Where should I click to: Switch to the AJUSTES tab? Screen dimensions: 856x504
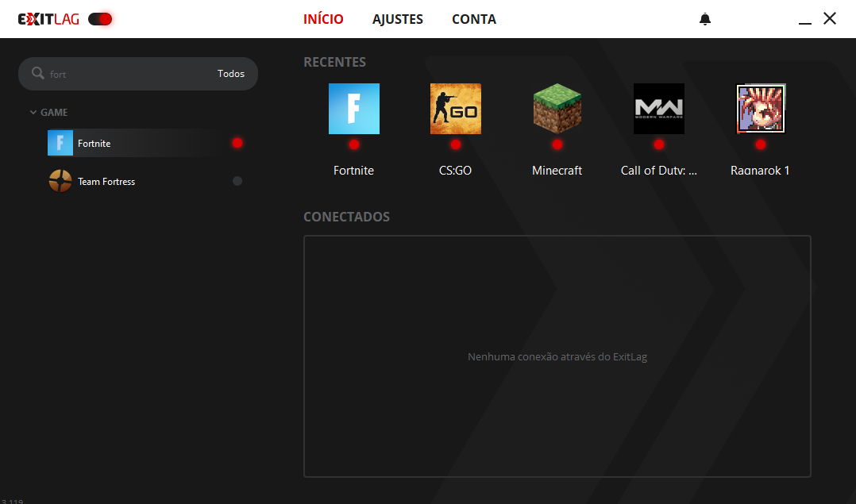[x=397, y=19]
